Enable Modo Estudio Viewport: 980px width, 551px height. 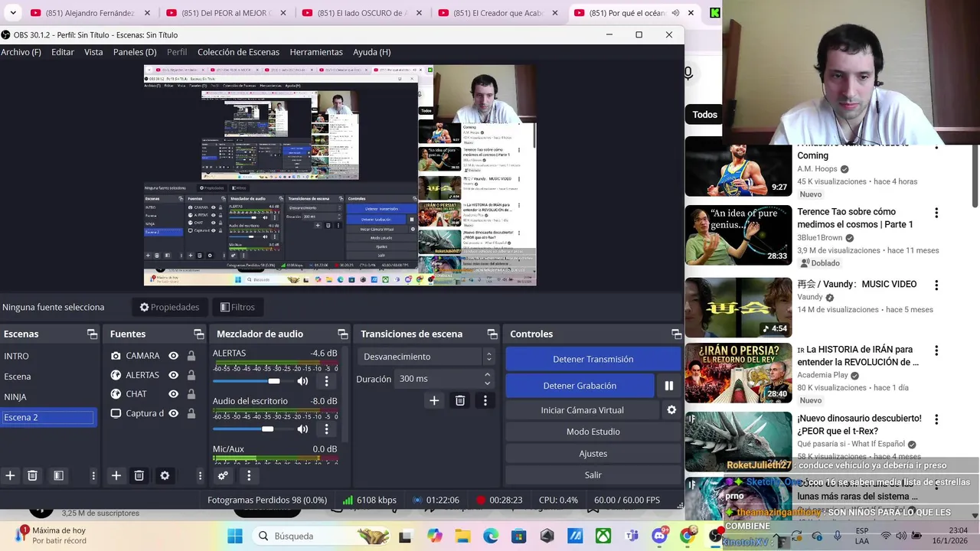[593, 432]
